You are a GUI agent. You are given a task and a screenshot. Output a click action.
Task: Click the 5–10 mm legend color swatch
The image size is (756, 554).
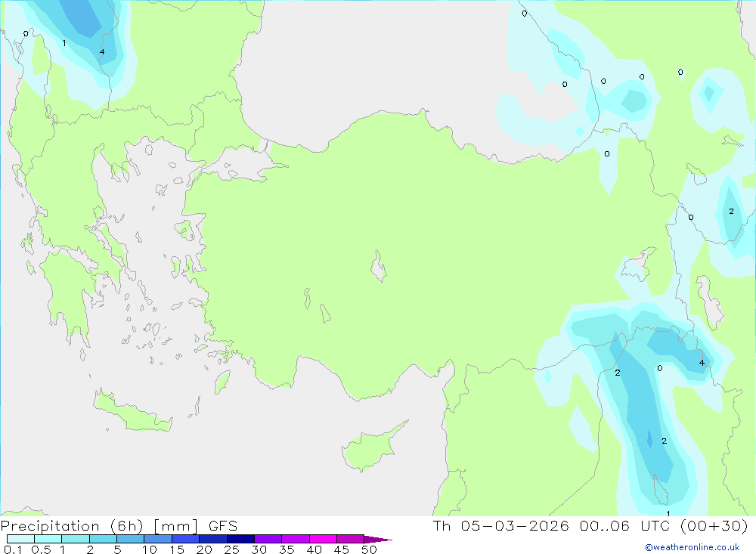tap(131, 539)
